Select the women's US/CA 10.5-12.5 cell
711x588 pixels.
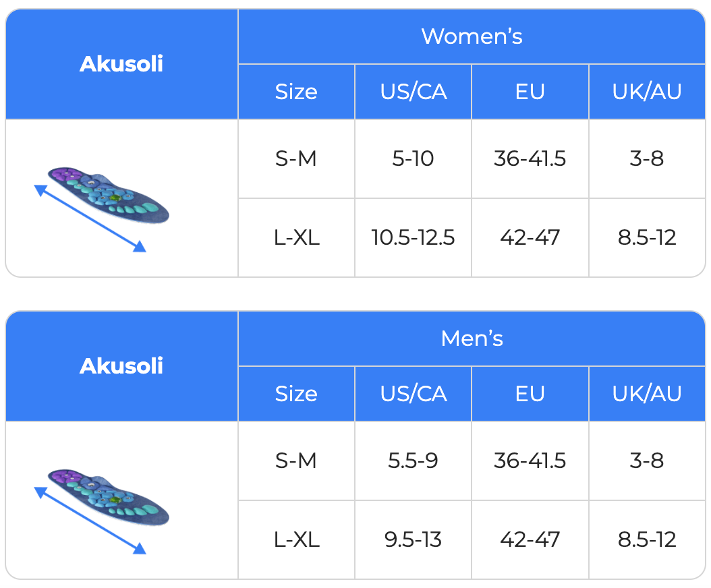coord(413,237)
